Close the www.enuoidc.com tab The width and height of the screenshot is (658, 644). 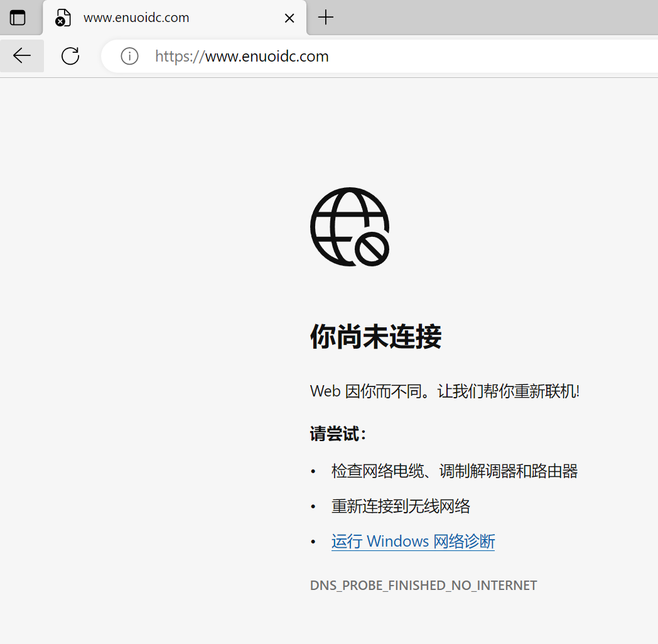point(289,18)
